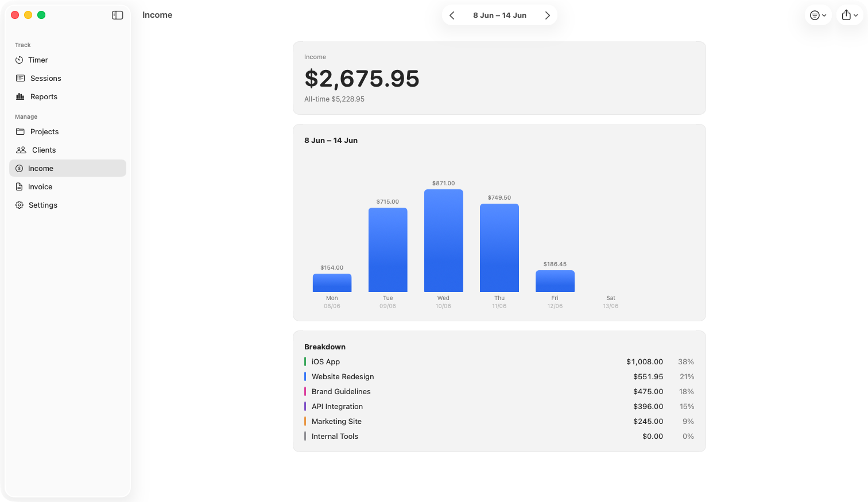Select the Income sidebar item

tap(68, 168)
